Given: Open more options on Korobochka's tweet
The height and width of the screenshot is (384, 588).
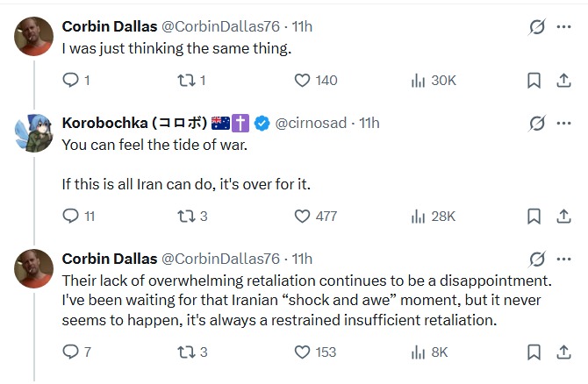Looking at the screenshot, I should pyautogui.click(x=563, y=123).
